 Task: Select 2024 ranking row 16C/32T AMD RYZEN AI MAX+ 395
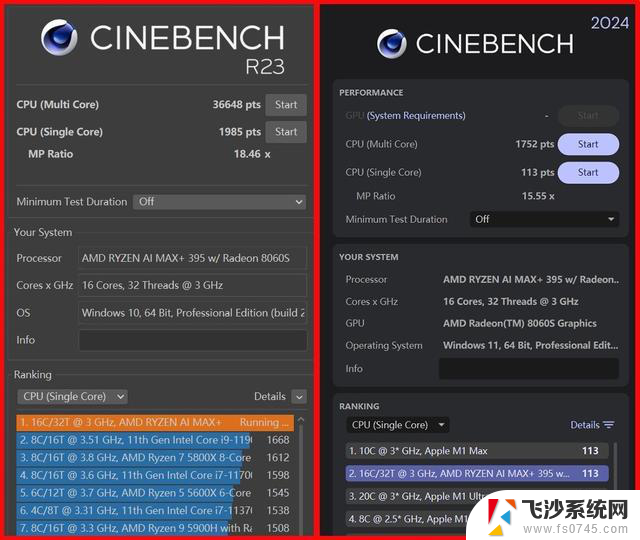click(x=477, y=473)
